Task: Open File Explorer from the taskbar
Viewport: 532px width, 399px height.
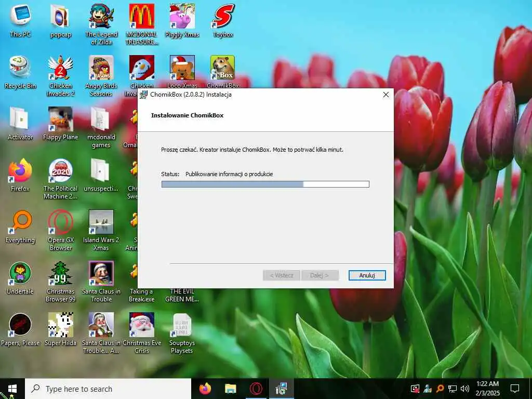Action: click(x=230, y=389)
